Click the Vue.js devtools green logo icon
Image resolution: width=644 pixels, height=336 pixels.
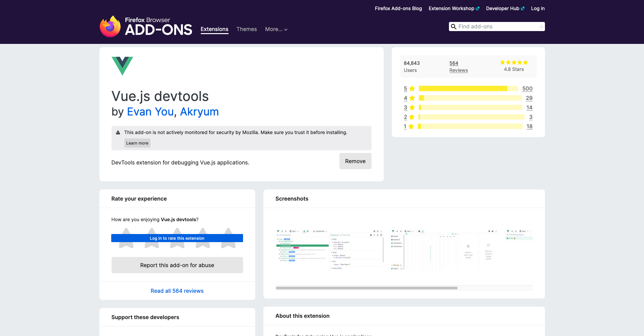coord(122,66)
